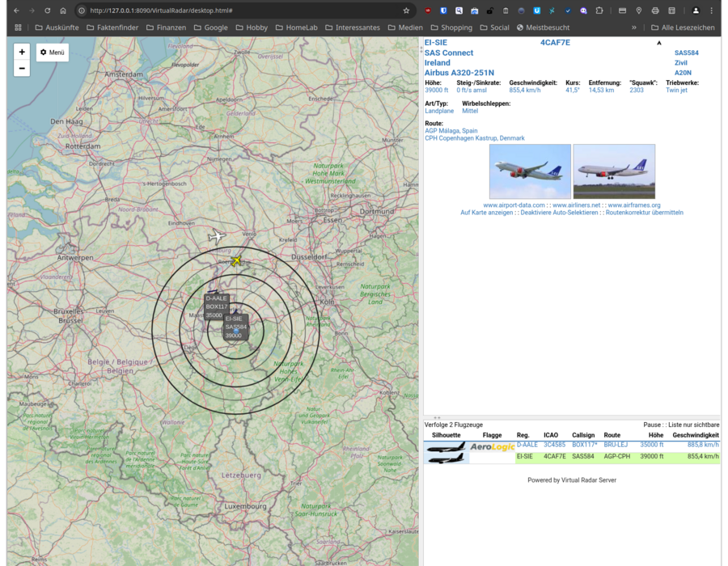728x566 pixels.
Task: Click the printer icon in the browser toolbar
Action: [655, 11]
